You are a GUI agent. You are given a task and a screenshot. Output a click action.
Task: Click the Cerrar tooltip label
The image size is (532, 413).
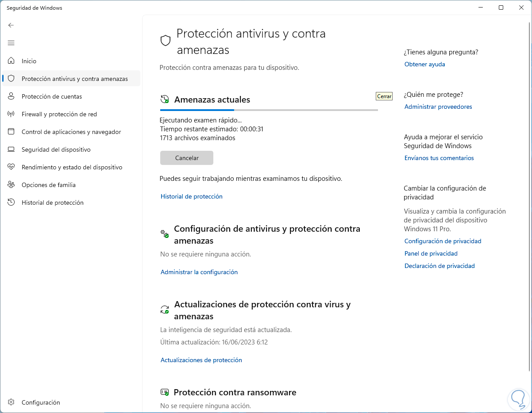(384, 96)
